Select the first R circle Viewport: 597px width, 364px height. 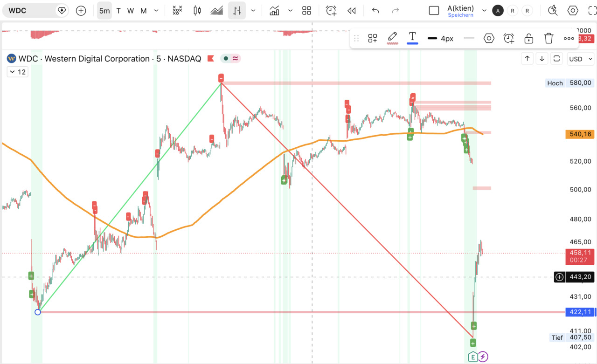513,10
